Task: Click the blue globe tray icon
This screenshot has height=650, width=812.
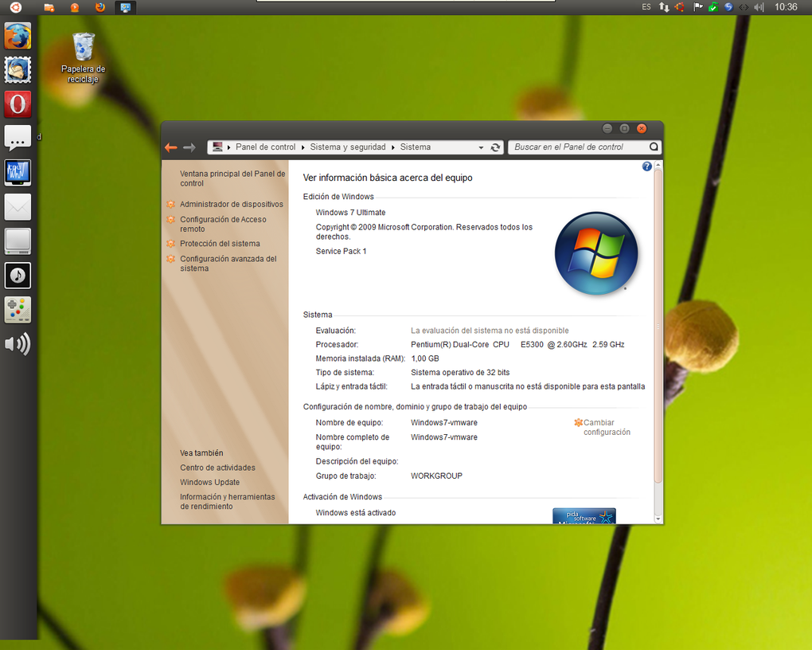Action: (x=728, y=7)
